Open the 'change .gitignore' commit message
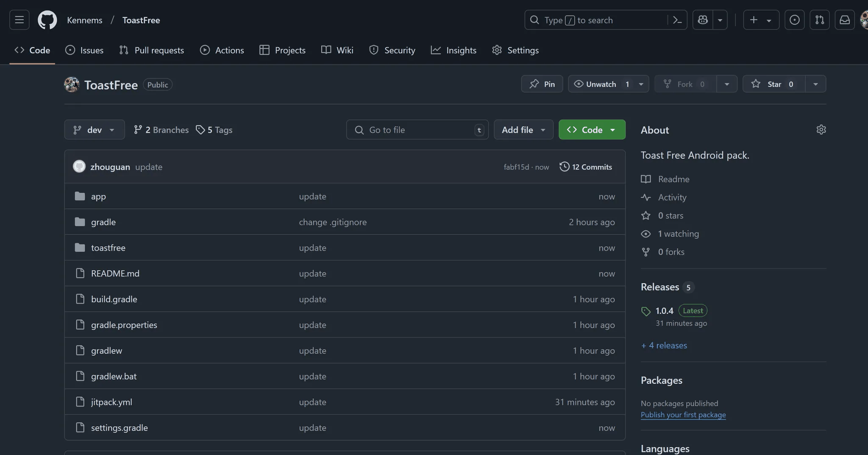868x455 pixels. (333, 222)
